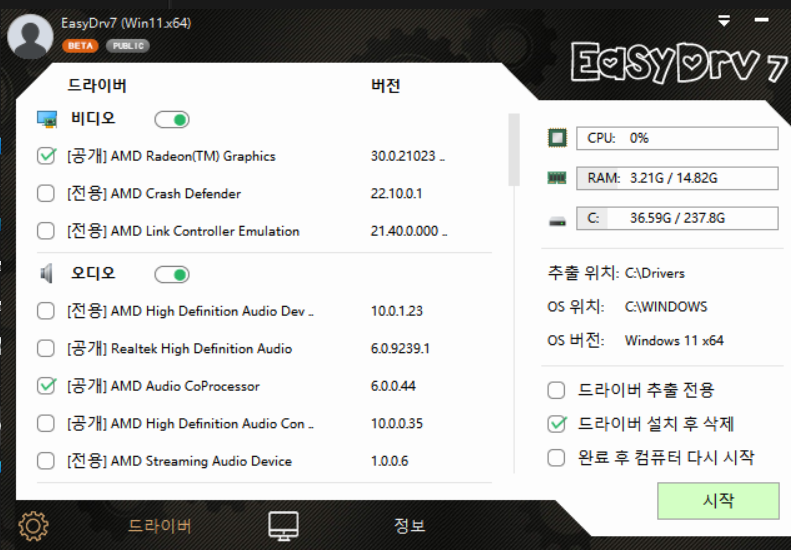Switch to the 드라이버 tab
Image resolution: width=791 pixels, height=550 pixels.
(x=159, y=526)
